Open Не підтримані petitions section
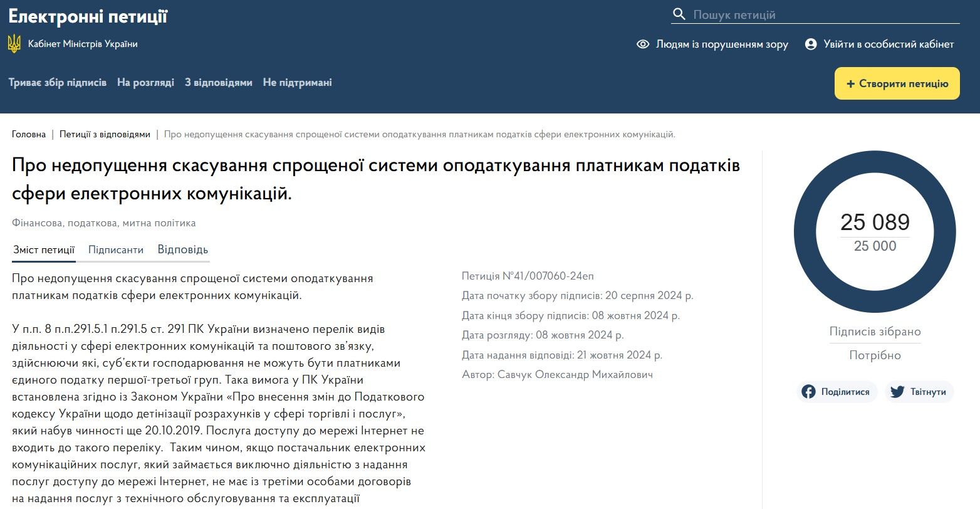This screenshot has width=980, height=509. [x=298, y=82]
